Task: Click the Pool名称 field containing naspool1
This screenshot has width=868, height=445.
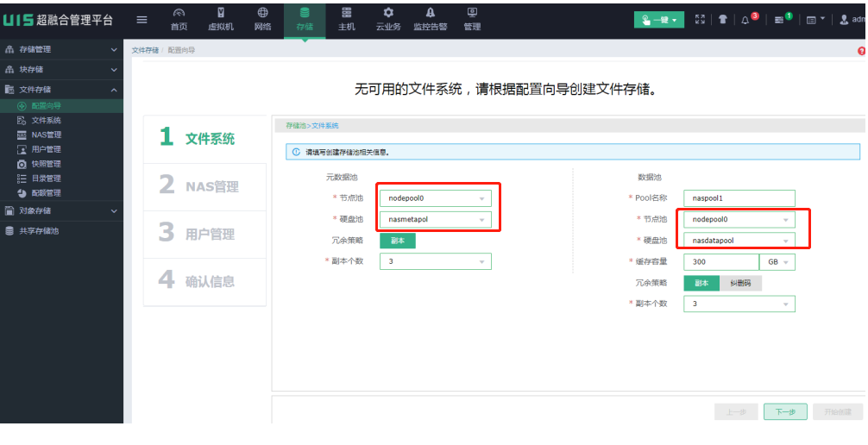Action: (739, 198)
